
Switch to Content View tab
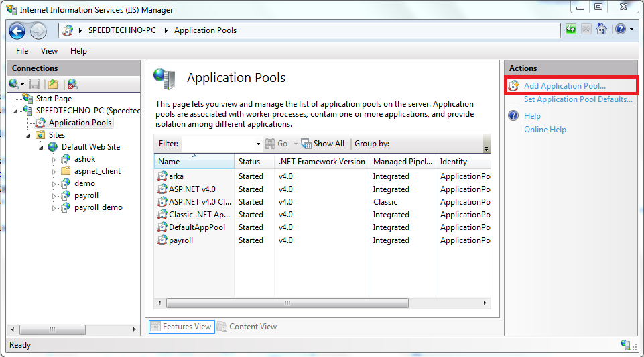click(247, 327)
